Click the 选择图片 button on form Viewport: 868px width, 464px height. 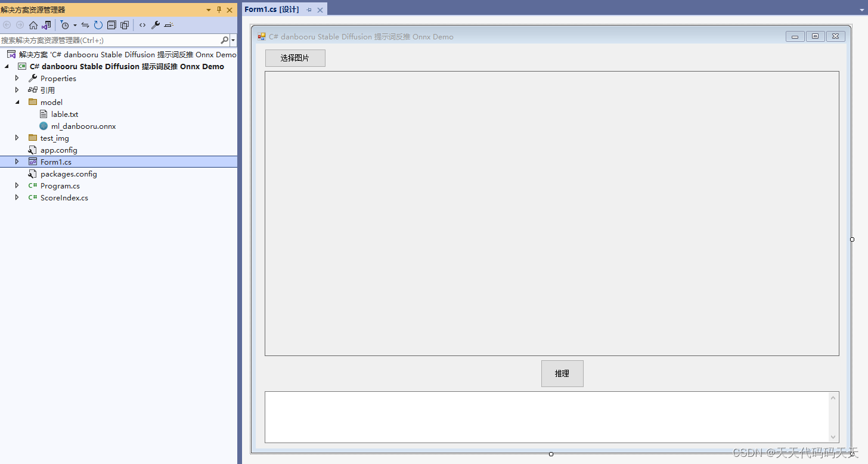tap(295, 58)
